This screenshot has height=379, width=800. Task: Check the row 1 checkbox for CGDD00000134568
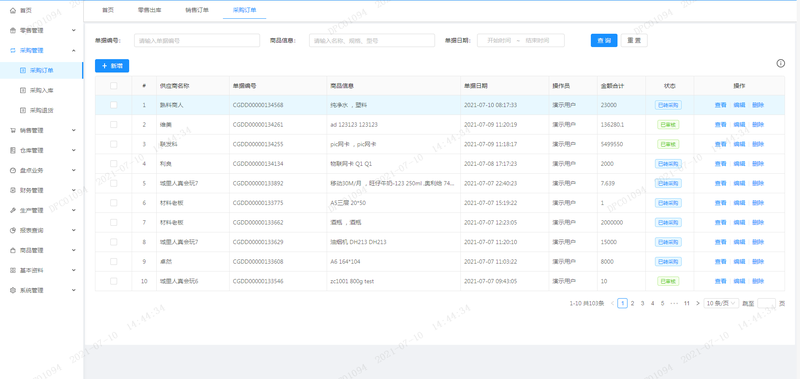pyautogui.click(x=113, y=105)
